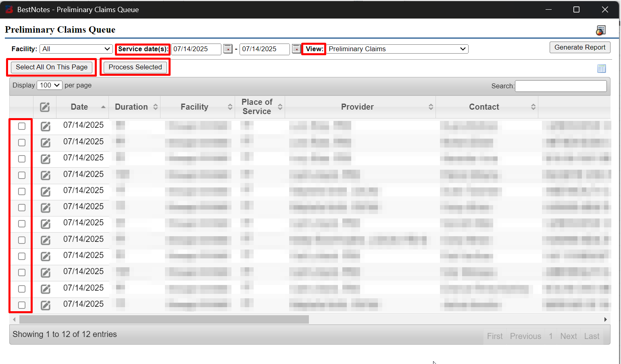Screen dimensions: 621x364
Task: Sort the table by Provider column
Action: [360, 107]
